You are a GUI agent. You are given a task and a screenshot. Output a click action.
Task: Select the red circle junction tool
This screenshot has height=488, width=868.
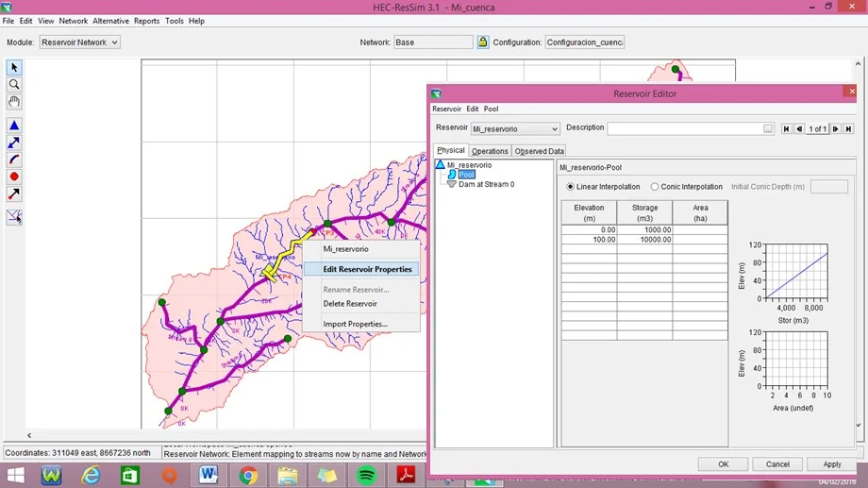click(x=14, y=177)
